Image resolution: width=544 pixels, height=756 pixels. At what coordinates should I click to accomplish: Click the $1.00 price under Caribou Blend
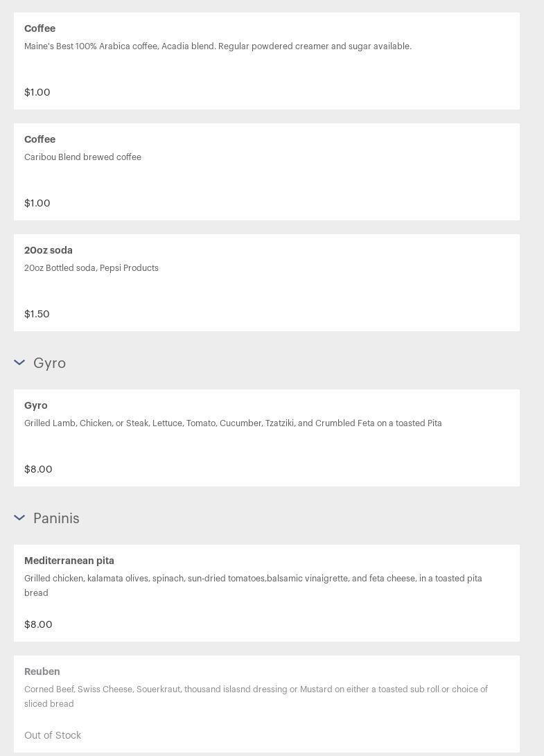point(37,203)
